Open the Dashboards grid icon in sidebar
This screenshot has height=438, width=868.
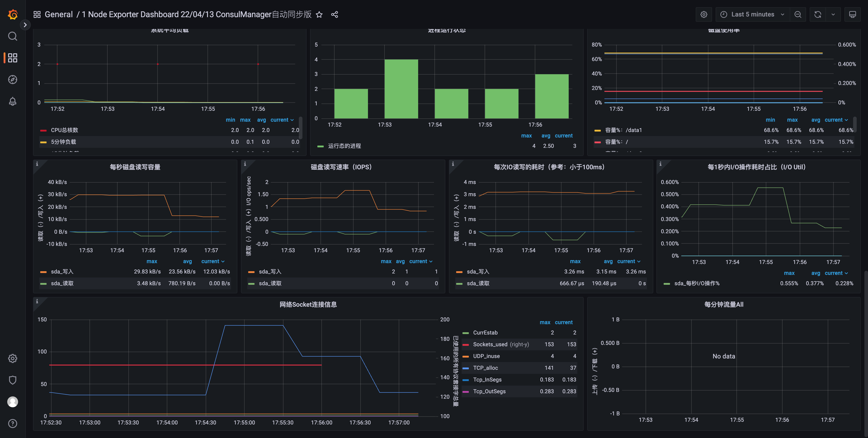(12, 58)
